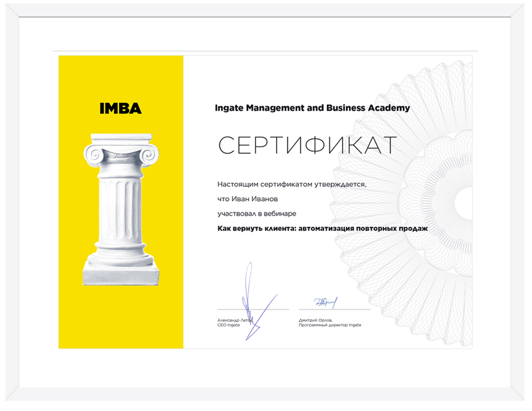
Task: Click the webinar title 'Как вернуть клиента: автоматизация повторных продаж'
Action: pyautogui.click(x=323, y=228)
